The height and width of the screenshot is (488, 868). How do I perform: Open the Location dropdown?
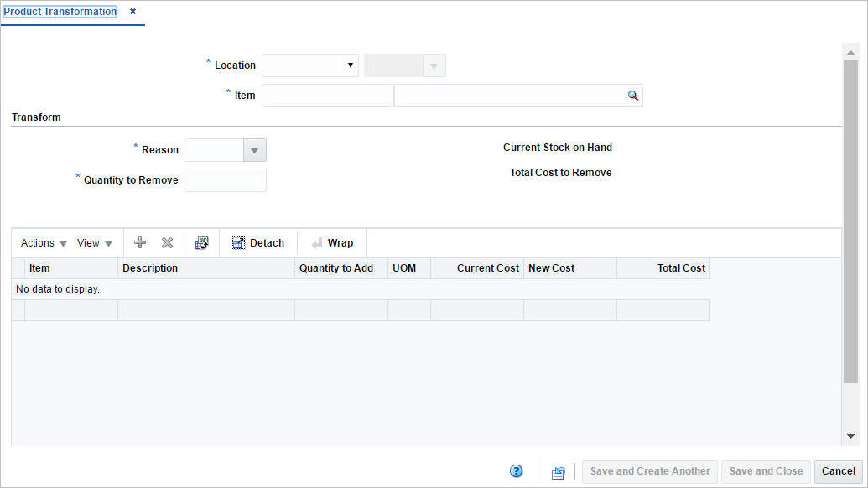point(351,65)
